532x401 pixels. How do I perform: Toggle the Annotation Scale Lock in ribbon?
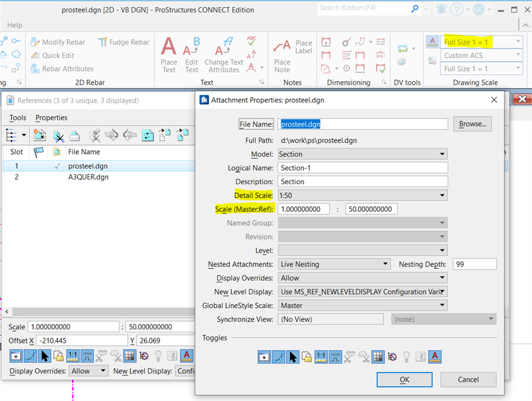pyautogui.click(x=432, y=42)
